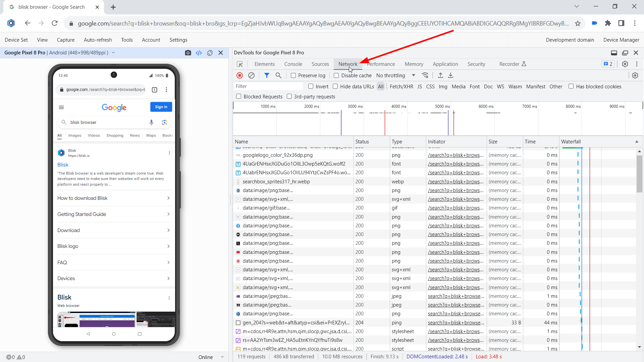Toggle the network filter funnel icon
This screenshot has width=644, height=362.
pyautogui.click(x=267, y=76)
